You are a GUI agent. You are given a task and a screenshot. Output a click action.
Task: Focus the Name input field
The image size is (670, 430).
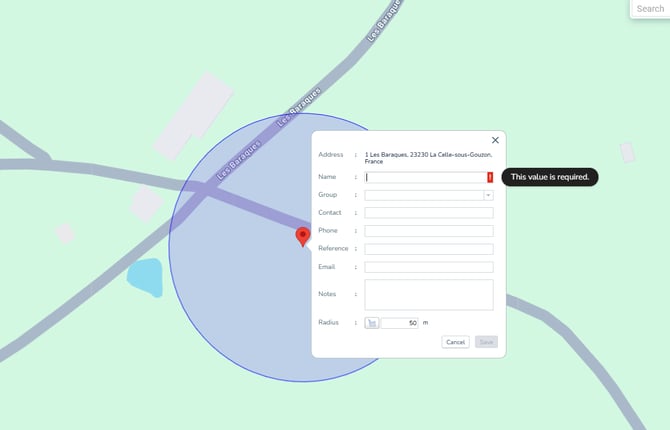(425, 177)
